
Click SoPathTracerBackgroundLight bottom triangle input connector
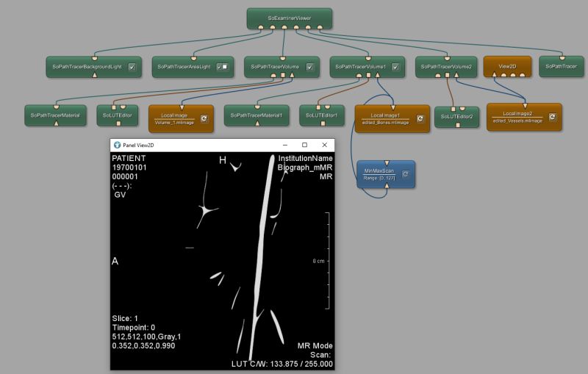(x=95, y=76)
